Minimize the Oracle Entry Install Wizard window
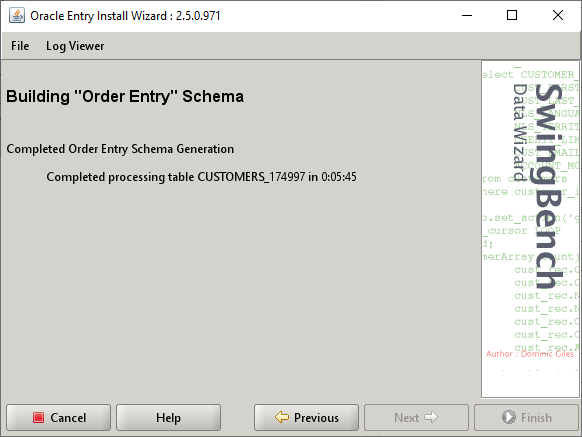Image resolution: width=582 pixels, height=437 pixels. 467,16
